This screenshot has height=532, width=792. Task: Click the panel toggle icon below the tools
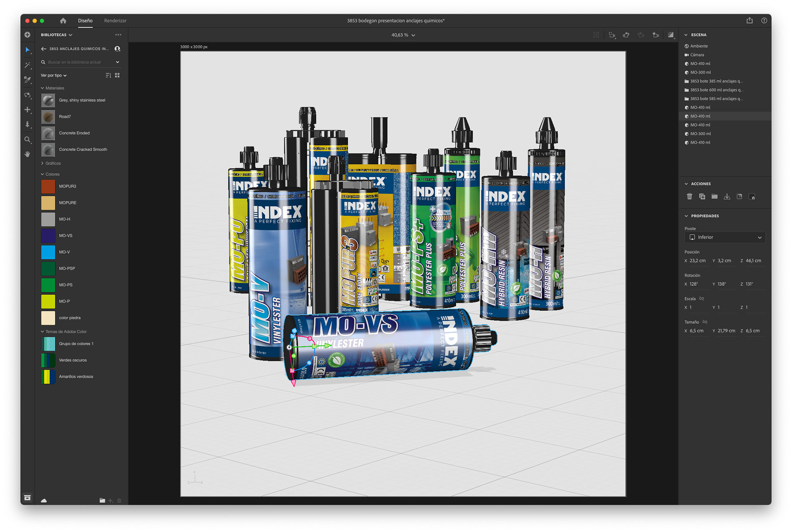pos(27,498)
